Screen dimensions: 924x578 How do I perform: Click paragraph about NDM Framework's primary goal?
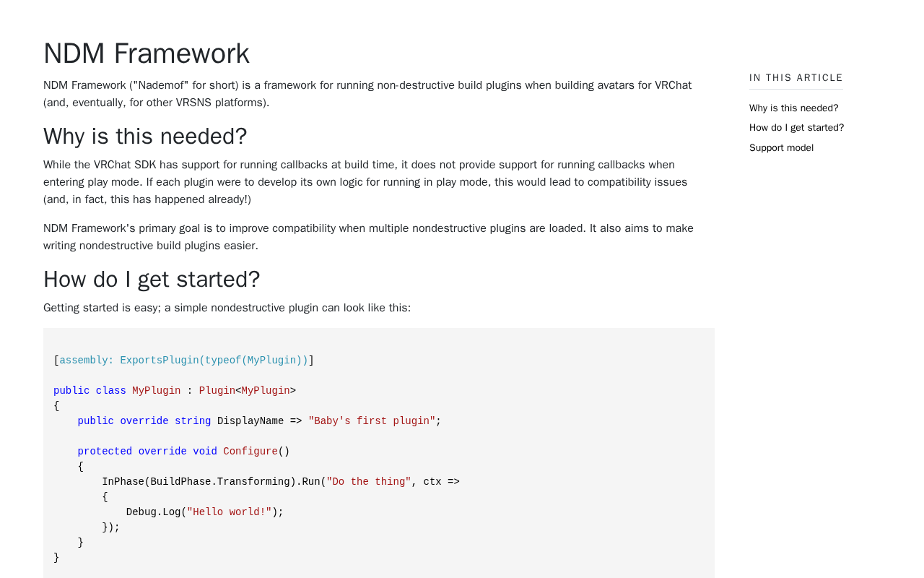pos(368,237)
